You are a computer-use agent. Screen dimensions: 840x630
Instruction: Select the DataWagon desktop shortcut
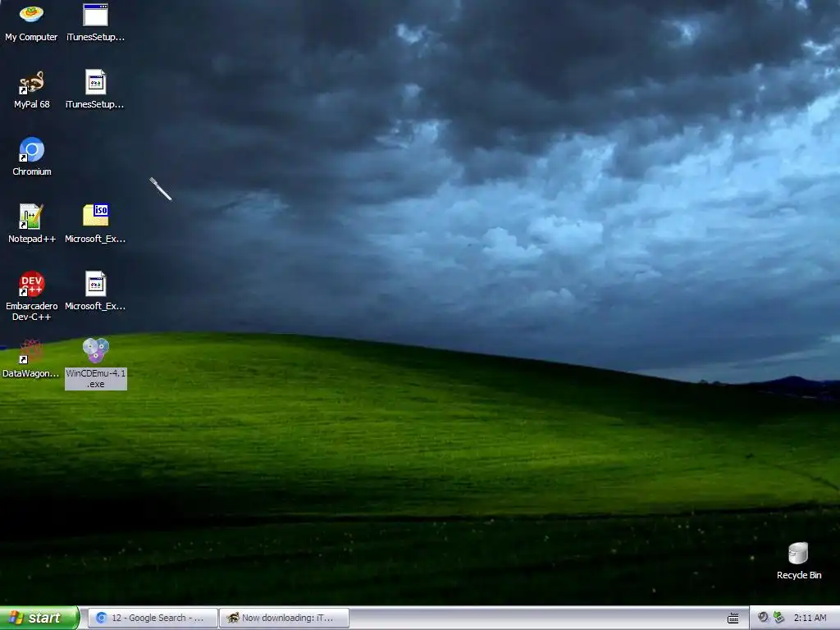click(30, 358)
